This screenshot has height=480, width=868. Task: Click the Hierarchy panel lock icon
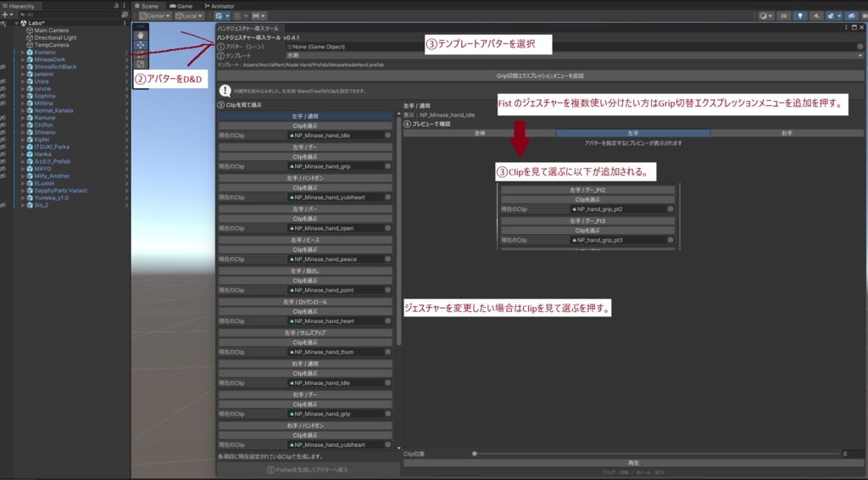point(116,6)
